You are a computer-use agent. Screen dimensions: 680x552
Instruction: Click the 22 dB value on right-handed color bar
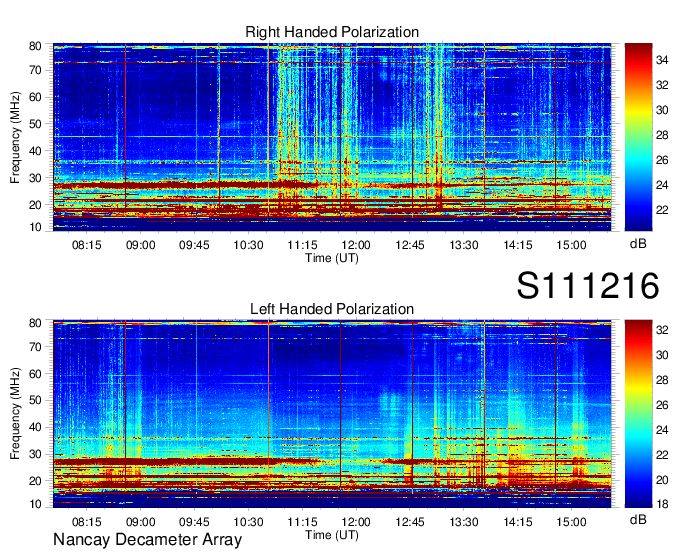pyautogui.click(x=662, y=210)
